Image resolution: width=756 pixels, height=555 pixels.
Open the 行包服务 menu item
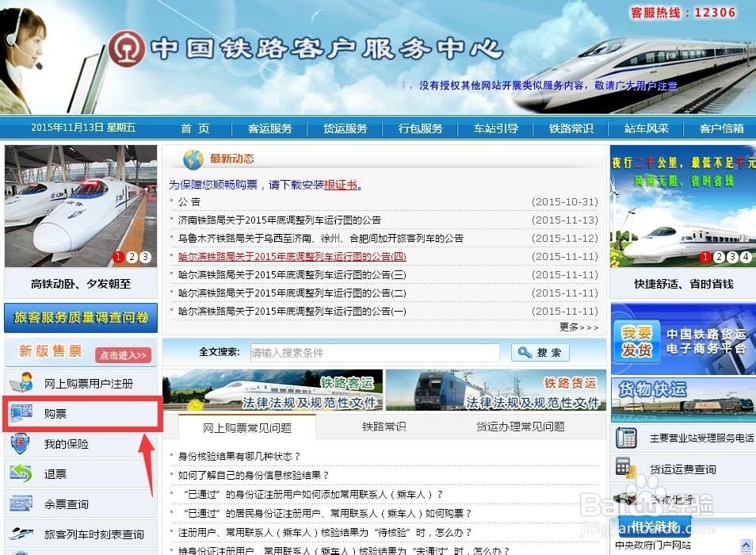coord(421,128)
